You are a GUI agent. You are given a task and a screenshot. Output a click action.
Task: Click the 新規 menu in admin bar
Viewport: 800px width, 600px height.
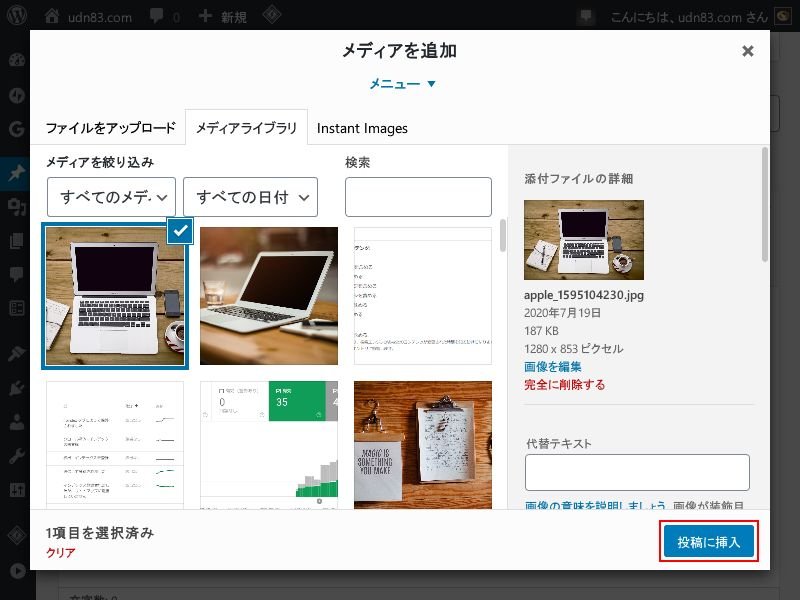[234, 17]
